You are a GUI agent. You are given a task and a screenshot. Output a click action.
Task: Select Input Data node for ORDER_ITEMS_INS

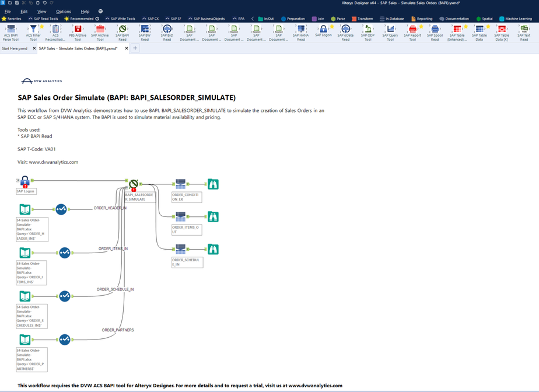pyautogui.click(x=24, y=253)
